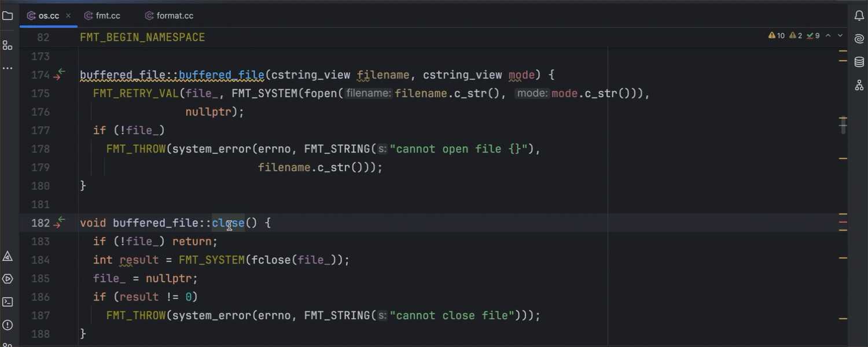Click line number 180 in the gutter
This screenshot has height=347, width=868.
(40, 186)
